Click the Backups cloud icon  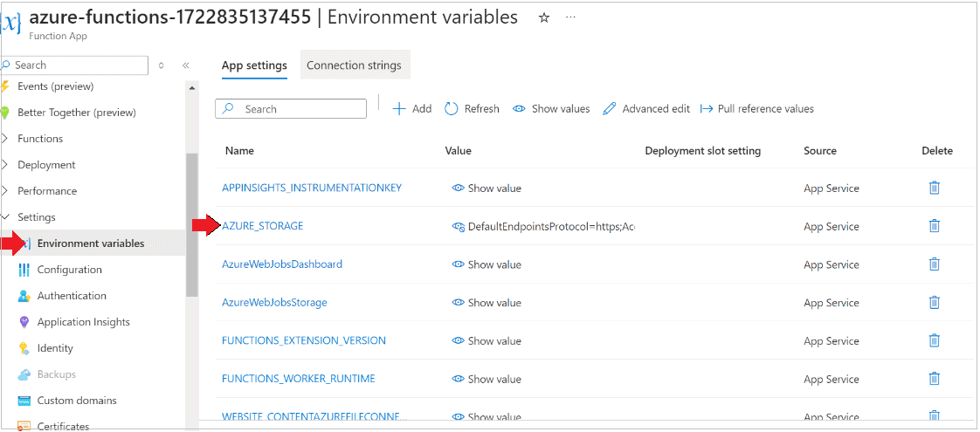tap(24, 374)
